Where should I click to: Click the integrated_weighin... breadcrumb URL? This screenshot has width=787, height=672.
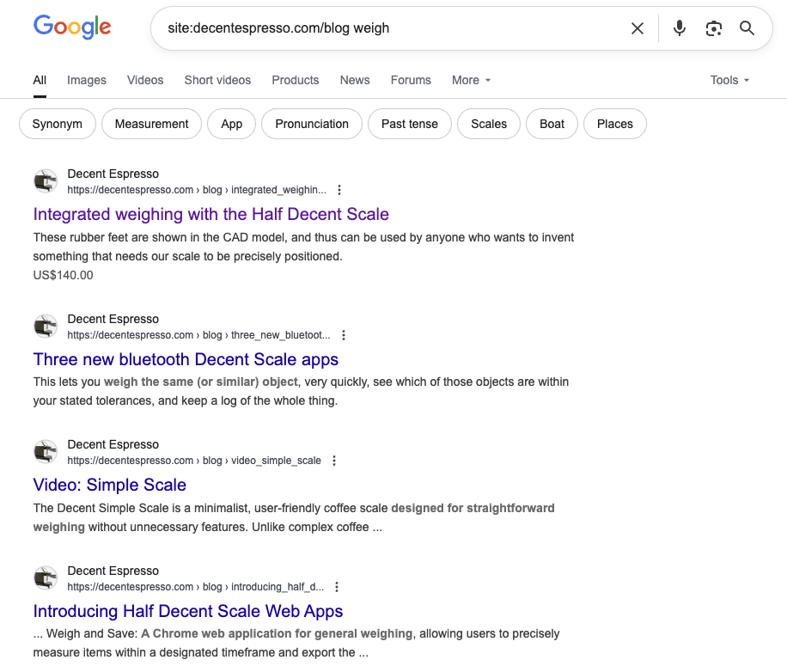tap(197, 190)
